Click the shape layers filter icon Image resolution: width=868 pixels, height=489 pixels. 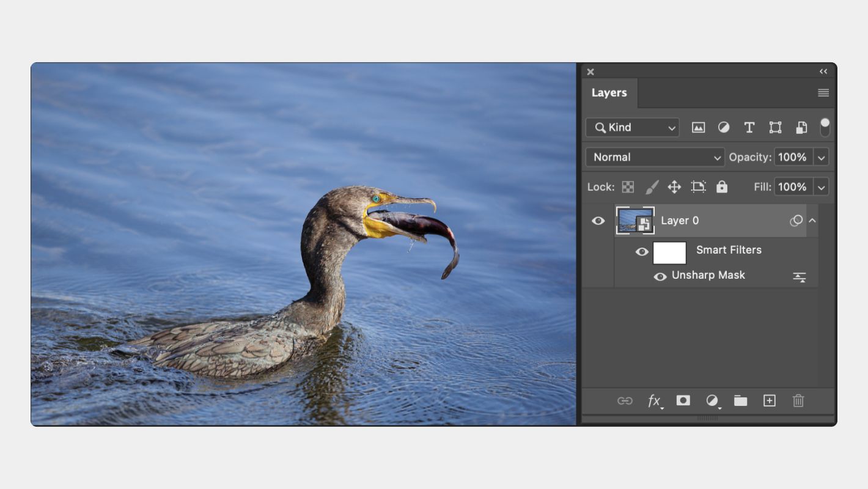pyautogui.click(x=775, y=127)
